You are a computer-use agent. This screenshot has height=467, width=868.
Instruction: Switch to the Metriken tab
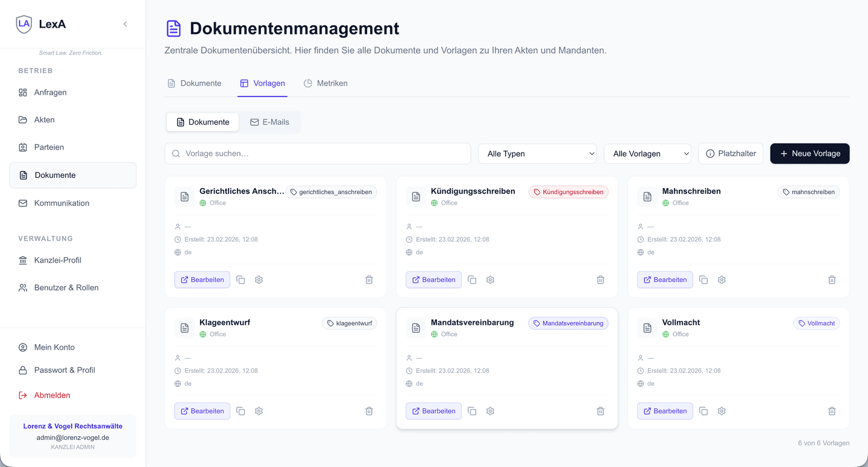tap(325, 83)
